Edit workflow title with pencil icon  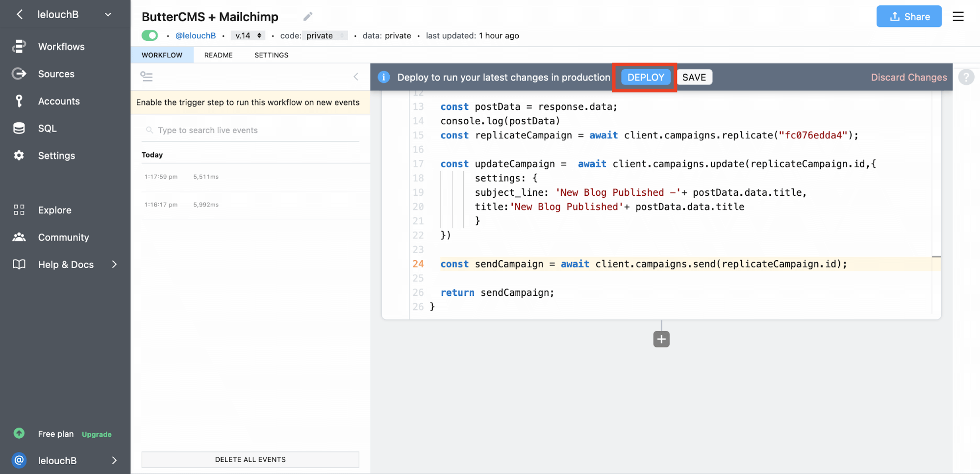coord(308,17)
